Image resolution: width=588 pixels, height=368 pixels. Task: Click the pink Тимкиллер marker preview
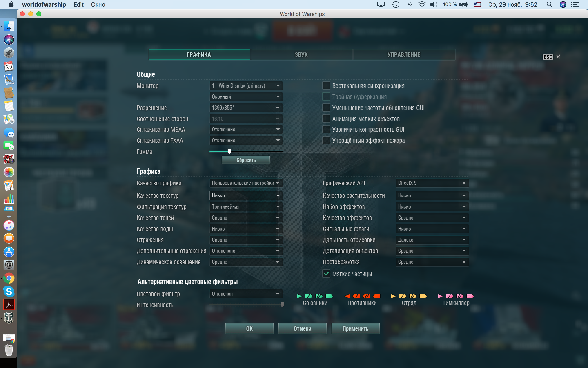pyautogui.click(x=456, y=296)
